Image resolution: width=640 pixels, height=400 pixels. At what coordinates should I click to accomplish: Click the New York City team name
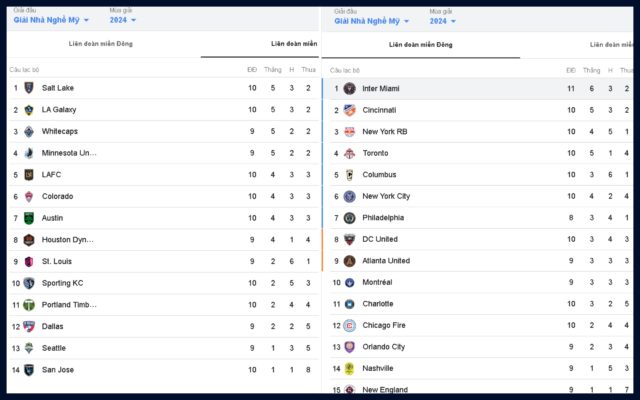tap(386, 196)
